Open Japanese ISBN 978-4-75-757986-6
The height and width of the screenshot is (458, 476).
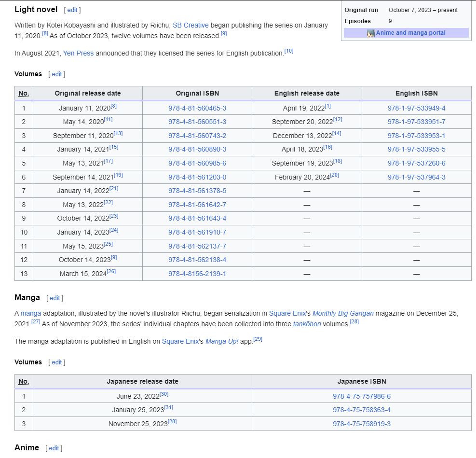click(x=361, y=396)
